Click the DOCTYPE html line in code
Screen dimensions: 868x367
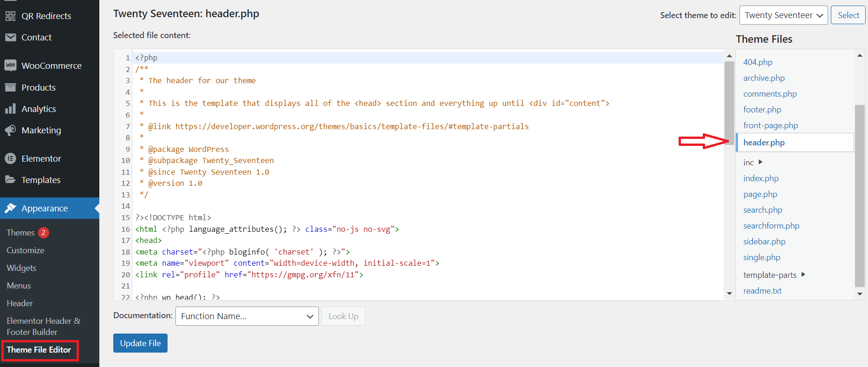(x=173, y=217)
